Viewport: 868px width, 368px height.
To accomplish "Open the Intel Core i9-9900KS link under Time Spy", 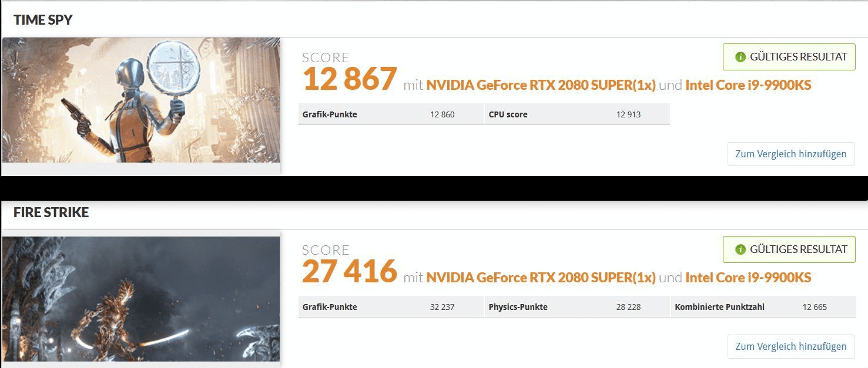I will click(x=748, y=85).
